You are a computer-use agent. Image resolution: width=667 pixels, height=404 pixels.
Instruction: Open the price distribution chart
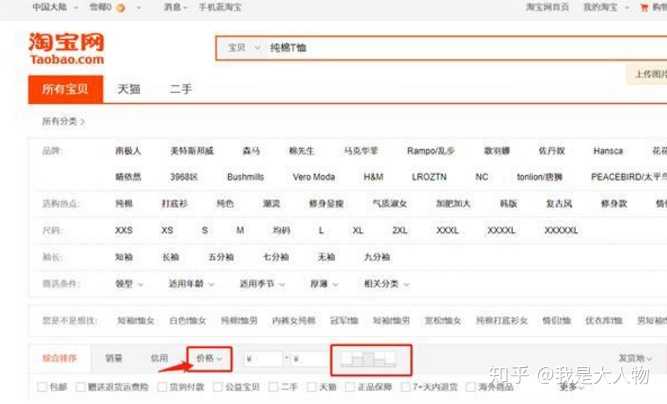click(x=369, y=359)
